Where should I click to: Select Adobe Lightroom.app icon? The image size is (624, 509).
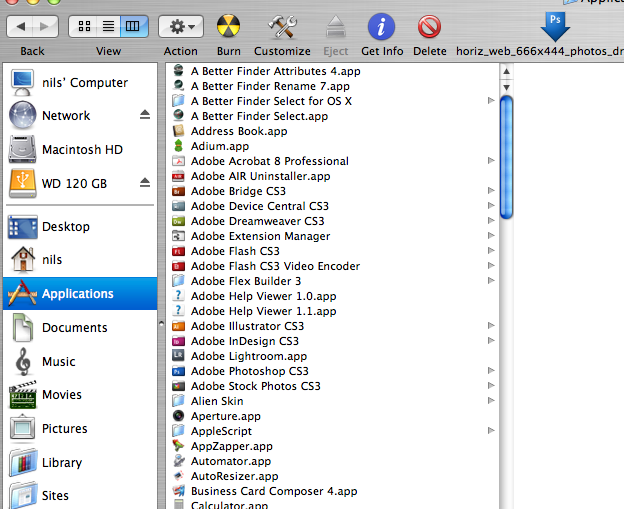[178, 356]
